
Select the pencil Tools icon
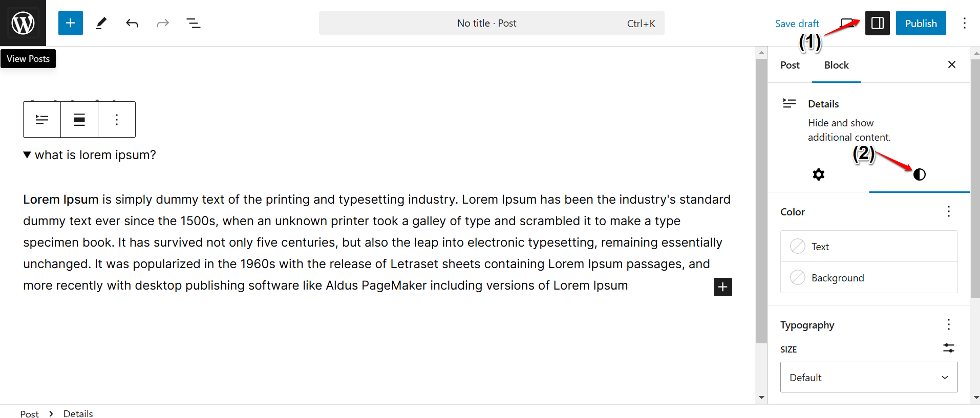pyautogui.click(x=101, y=23)
